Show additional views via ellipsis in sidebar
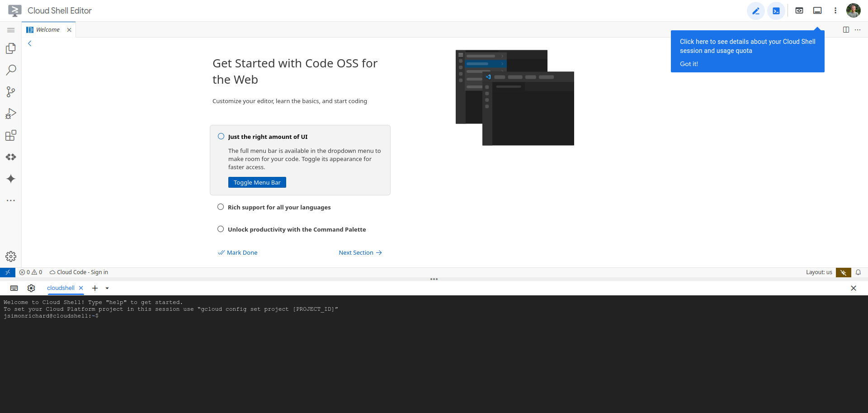The width and height of the screenshot is (868, 413). tap(11, 200)
